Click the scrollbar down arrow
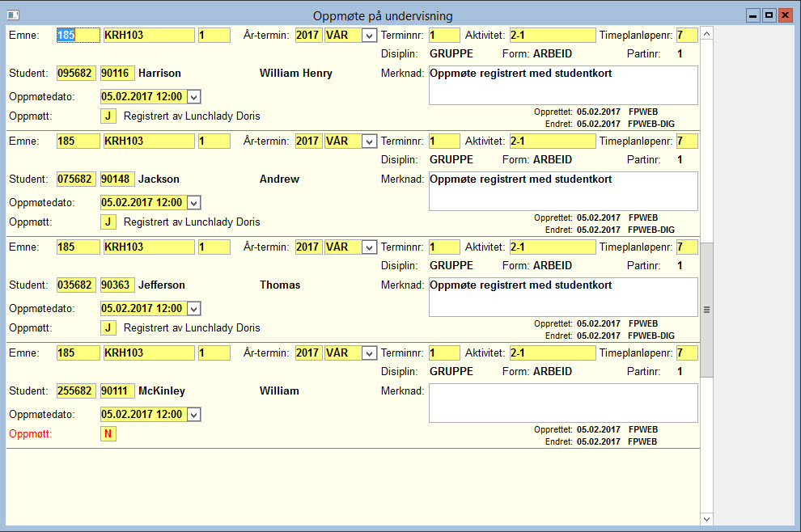 coord(706,519)
